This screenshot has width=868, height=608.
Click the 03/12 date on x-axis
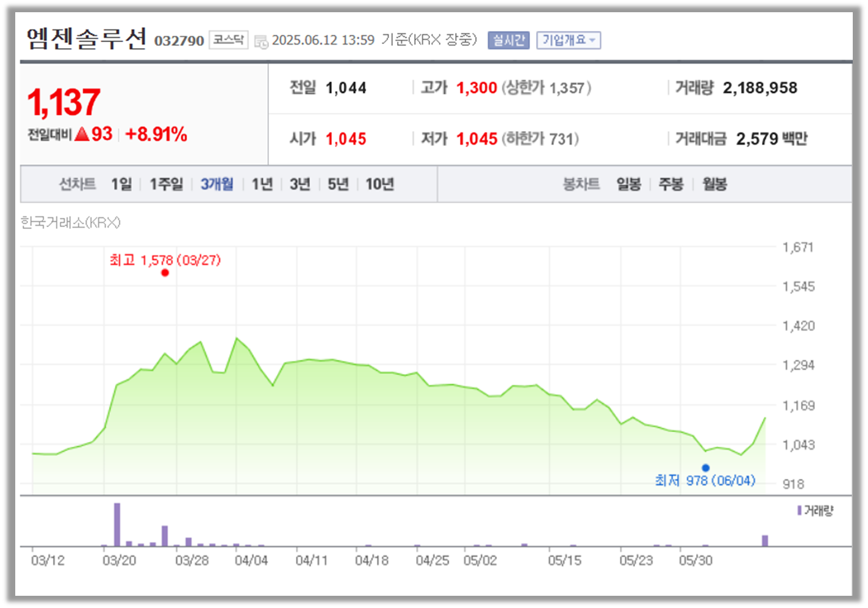pyautogui.click(x=48, y=560)
